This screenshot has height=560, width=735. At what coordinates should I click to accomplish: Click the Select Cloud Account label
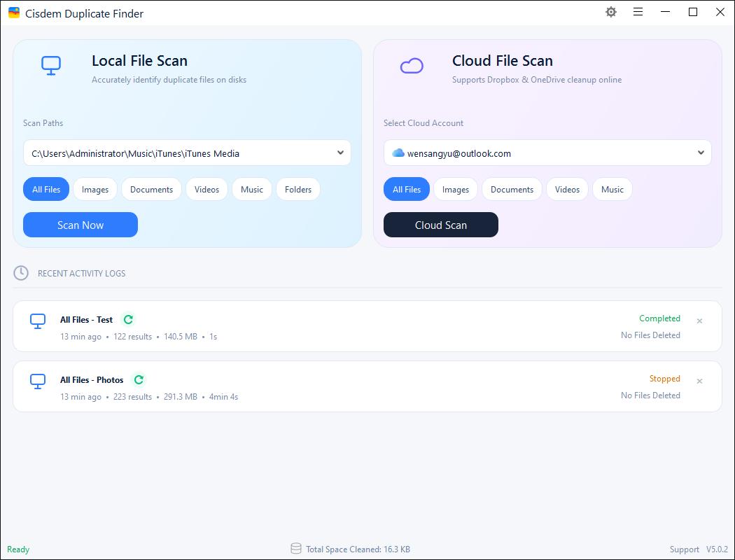(423, 122)
